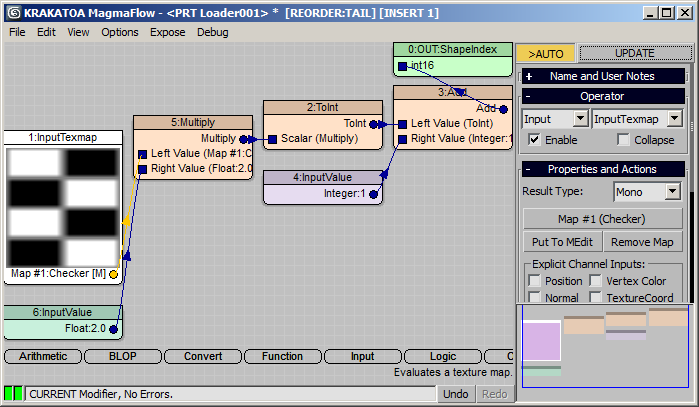
Task: Switch to the Arithmetic operator category
Action: point(43,356)
